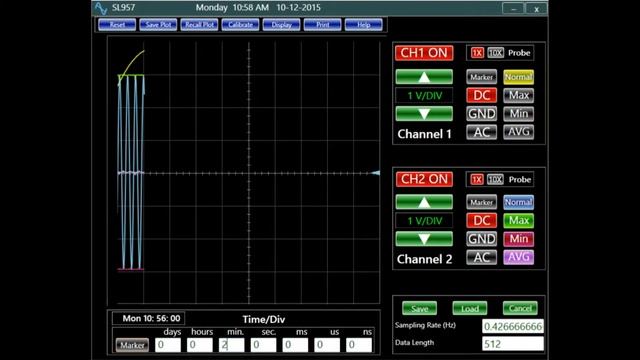Click the trigger arrow marker at plot right edge
This screenshot has height=360, width=640.
[376, 173]
